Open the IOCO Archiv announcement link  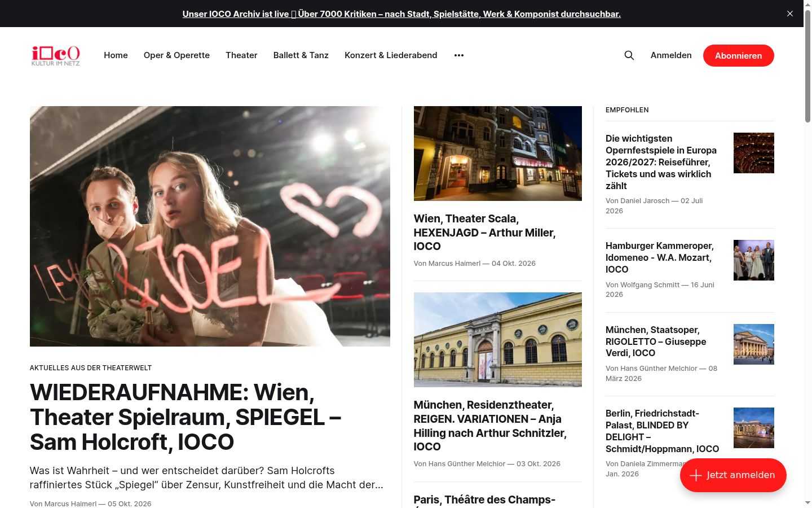(401, 14)
